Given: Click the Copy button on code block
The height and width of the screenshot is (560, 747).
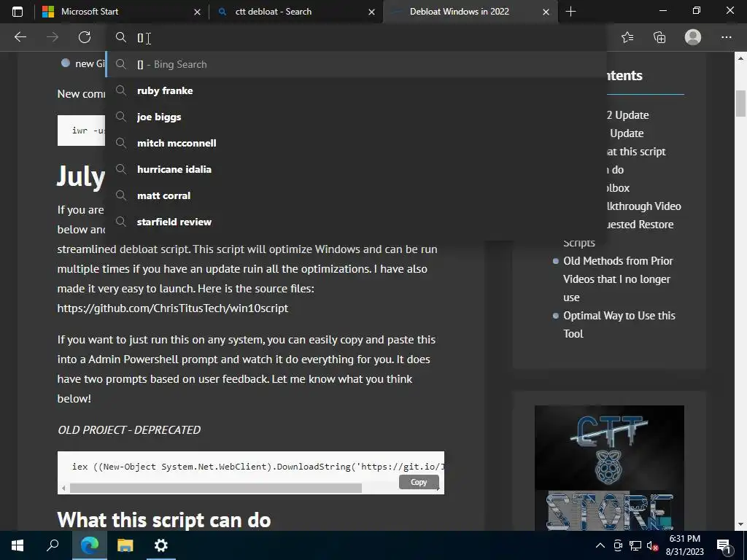Looking at the screenshot, I should pyautogui.click(x=419, y=482).
